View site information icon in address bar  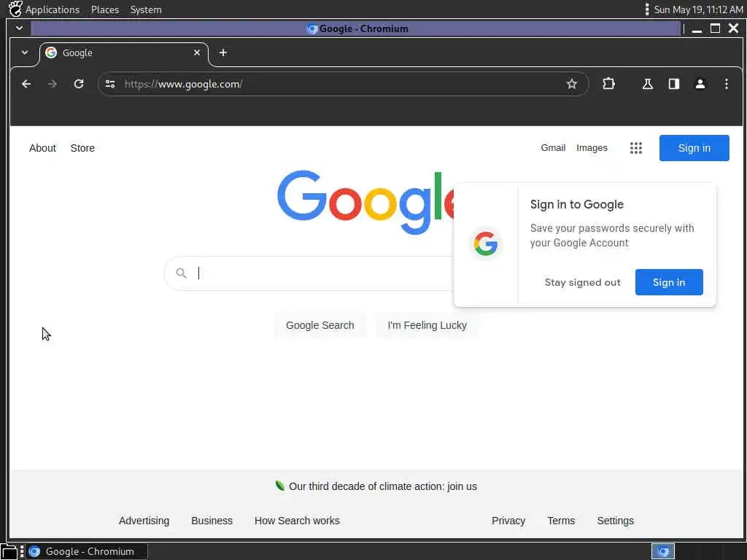(x=110, y=85)
